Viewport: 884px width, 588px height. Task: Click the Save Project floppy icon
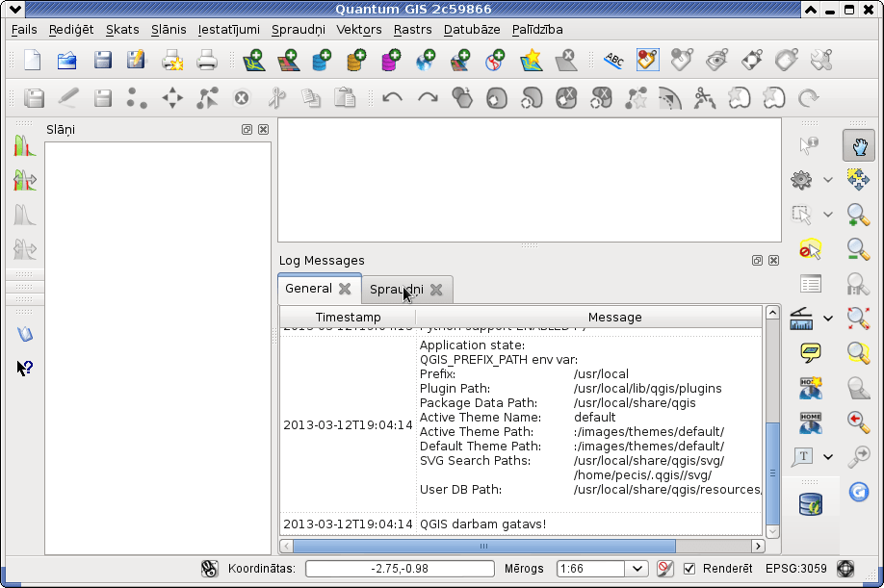(x=102, y=60)
